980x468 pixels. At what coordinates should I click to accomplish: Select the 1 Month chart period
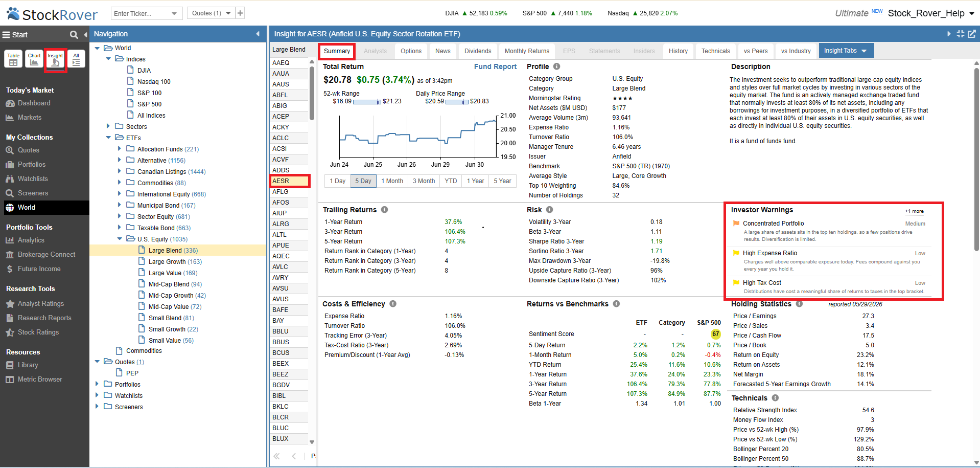pos(392,181)
